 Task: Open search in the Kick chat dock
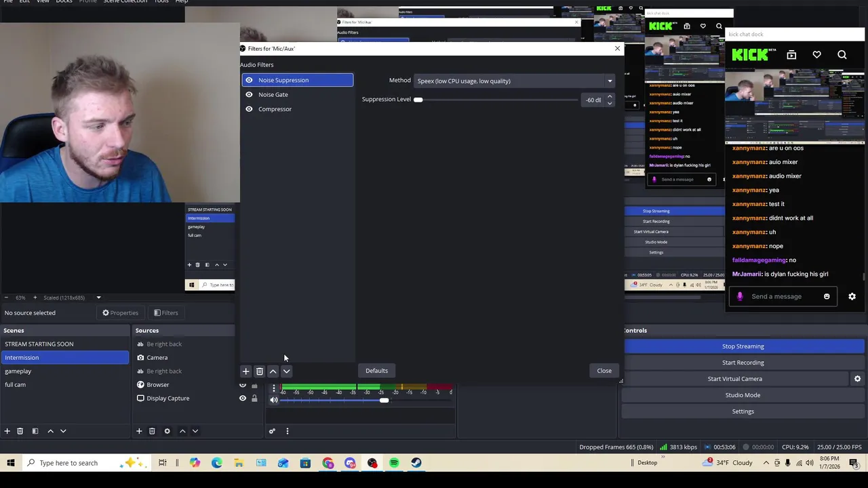click(842, 55)
